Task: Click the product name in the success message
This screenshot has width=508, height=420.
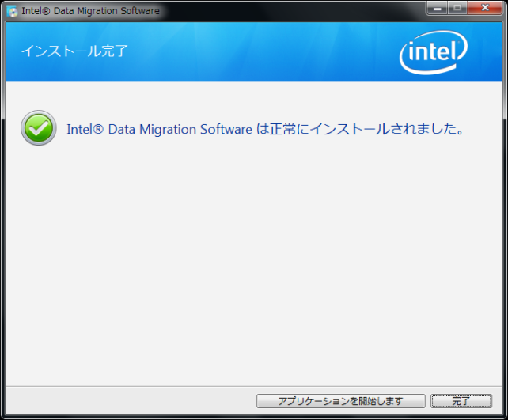Action: click(159, 129)
